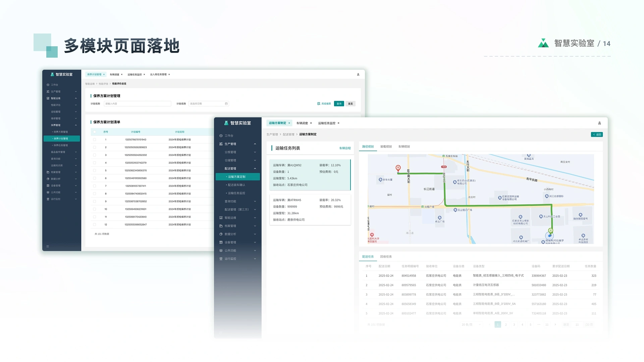The height and width of the screenshot is (362, 644).
Task: Click 高级搜索 icon in back window
Action: [319, 104]
